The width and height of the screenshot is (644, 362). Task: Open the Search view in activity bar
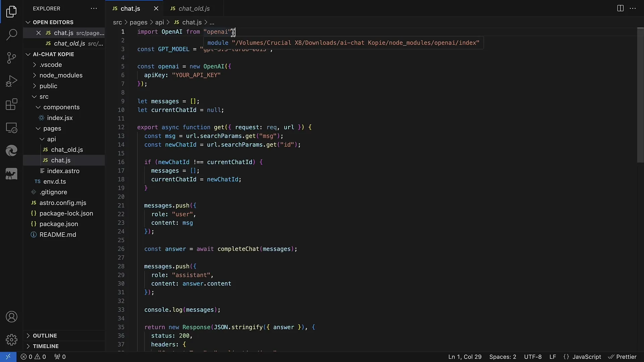pyautogui.click(x=11, y=35)
